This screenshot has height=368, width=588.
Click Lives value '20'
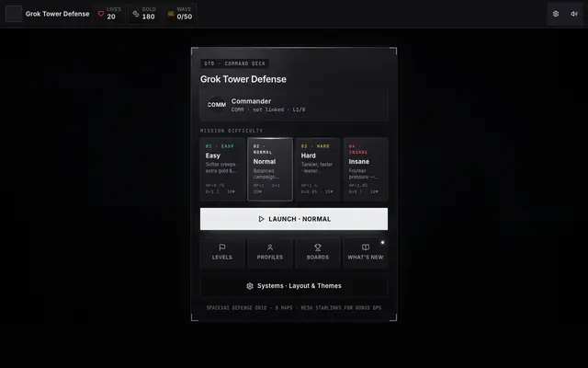[111, 17]
